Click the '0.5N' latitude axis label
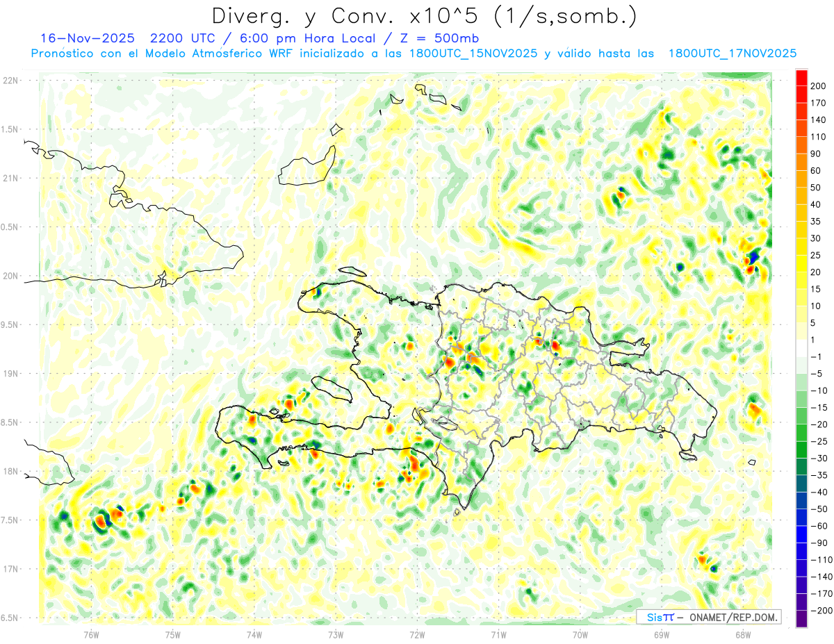834x644 pixels. click(9, 227)
